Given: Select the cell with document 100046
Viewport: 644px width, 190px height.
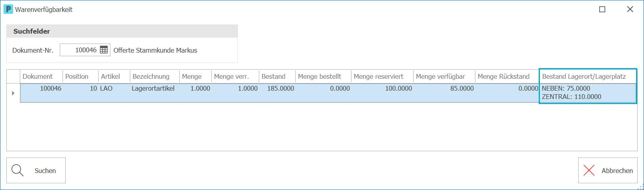Looking at the screenshot, I should pyautogui.click(x=42, y=93).
